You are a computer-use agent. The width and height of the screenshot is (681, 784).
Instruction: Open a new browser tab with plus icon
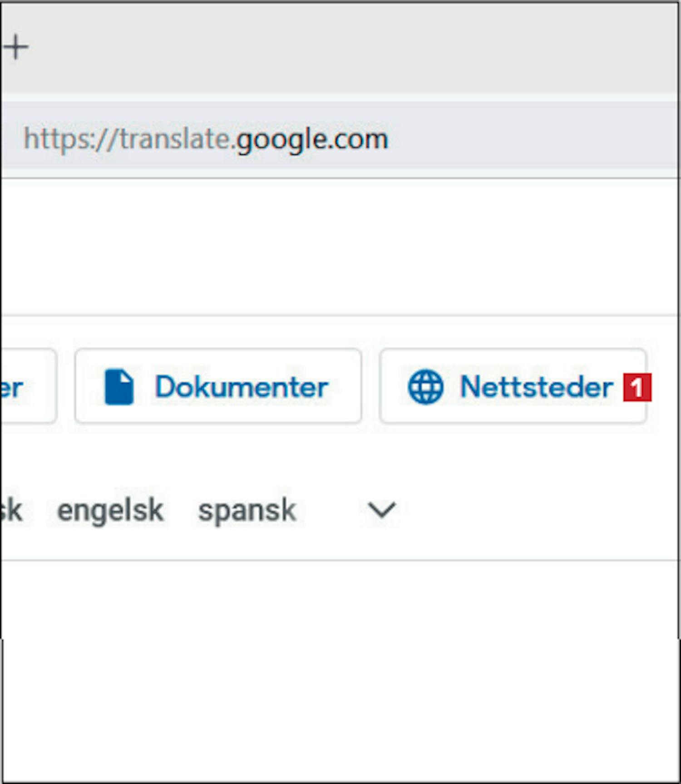click(x=16, y=47)
